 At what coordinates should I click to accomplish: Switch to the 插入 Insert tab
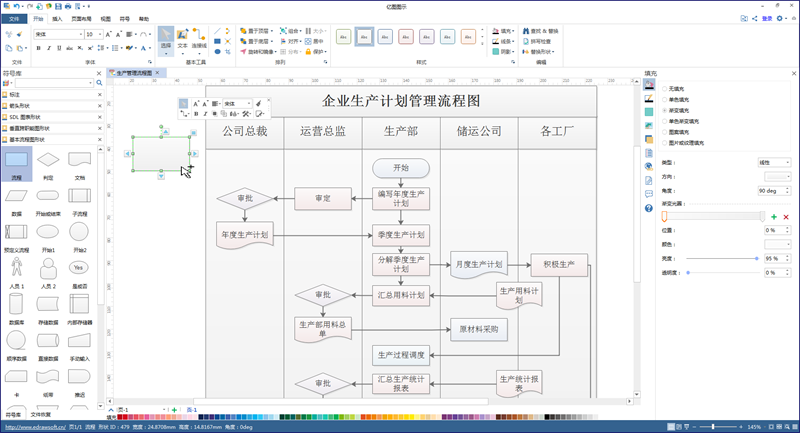click(57, 19)
